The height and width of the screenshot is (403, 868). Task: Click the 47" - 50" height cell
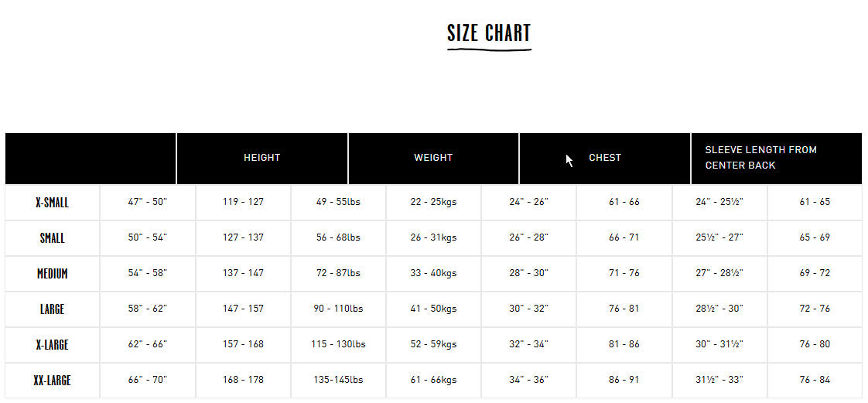click(147, 202)
